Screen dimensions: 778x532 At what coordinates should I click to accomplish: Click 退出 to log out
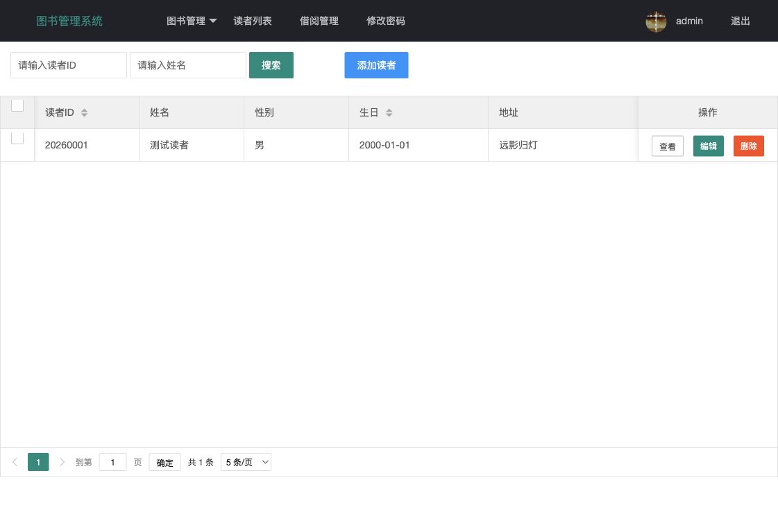[741, 21]
